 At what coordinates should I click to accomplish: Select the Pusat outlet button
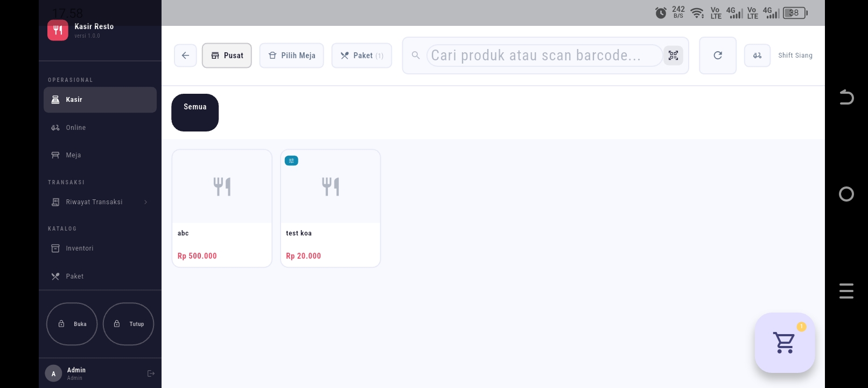click(227, 56)
